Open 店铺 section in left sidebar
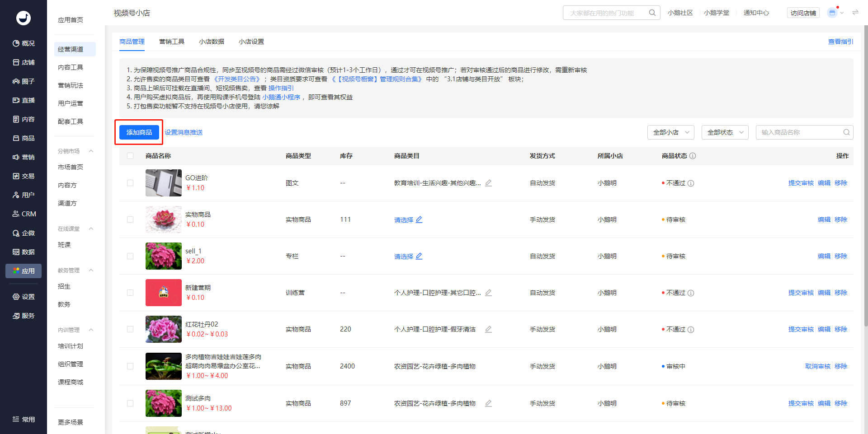 click(x=24, y=62)
